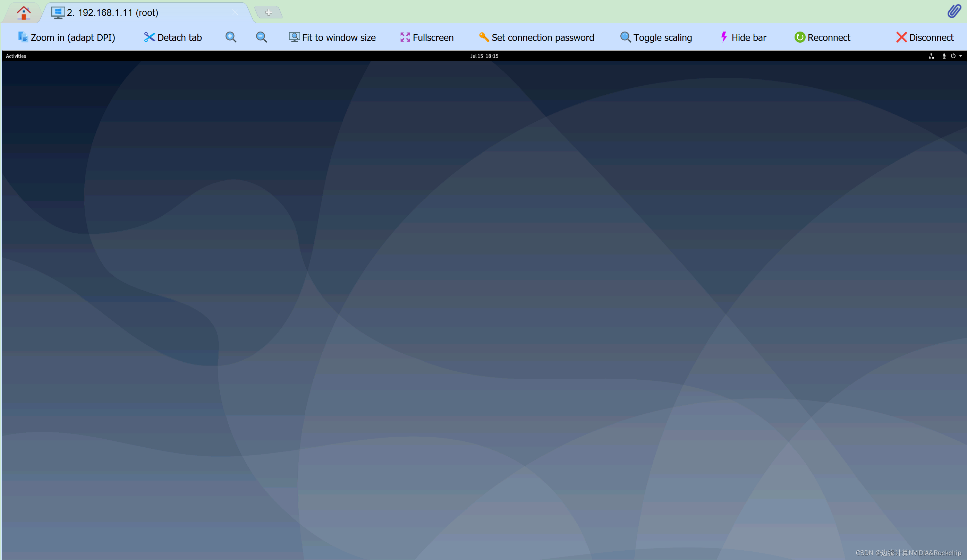967x560 pixels.
Task: Click the home icon in browser bar
Action: [23, 12]
